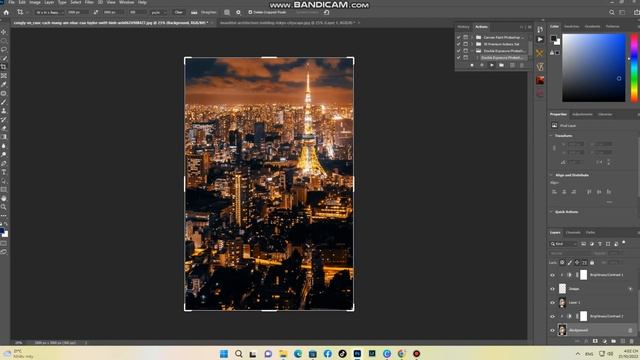Toggle visibility of the Shape layer
The height and width of the screenshot is (360, 640).
552,289
